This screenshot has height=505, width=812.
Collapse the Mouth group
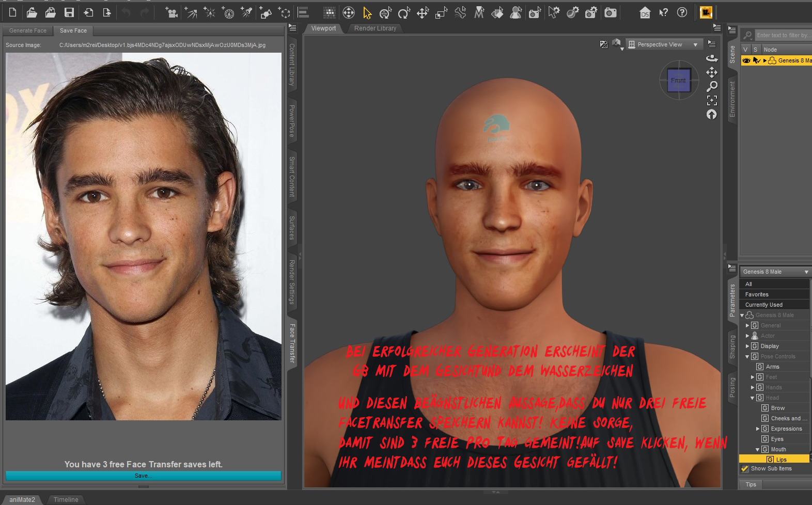pyautogui.click(x=758, y=449)
